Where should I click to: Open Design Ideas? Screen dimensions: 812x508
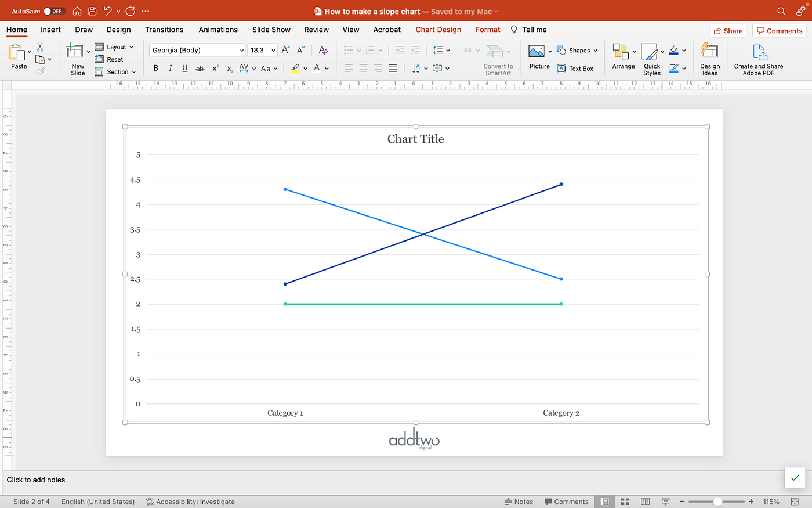pos(709,58)
